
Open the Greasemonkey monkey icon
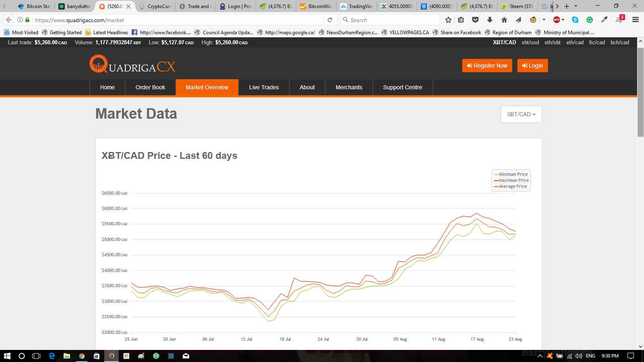[533, 20]
